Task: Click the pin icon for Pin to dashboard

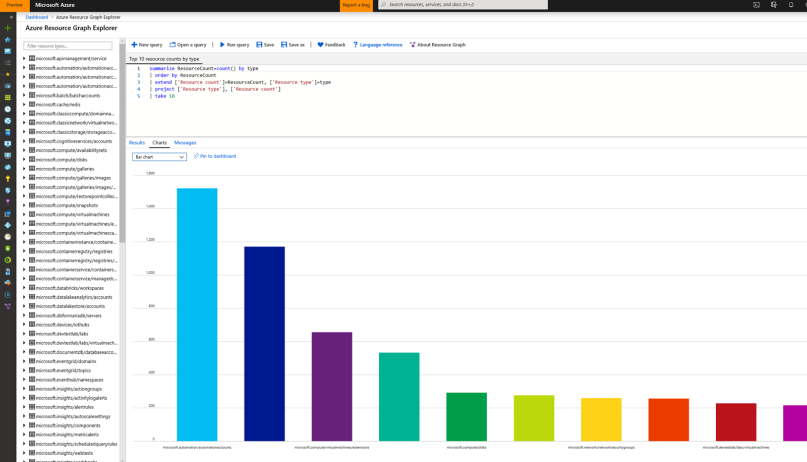Action: tap(196, 156)
